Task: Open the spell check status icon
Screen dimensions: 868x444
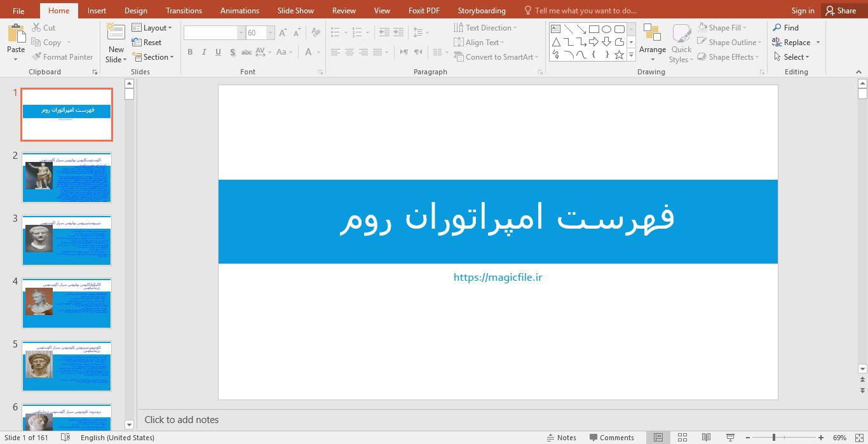Action: point(65,438)
